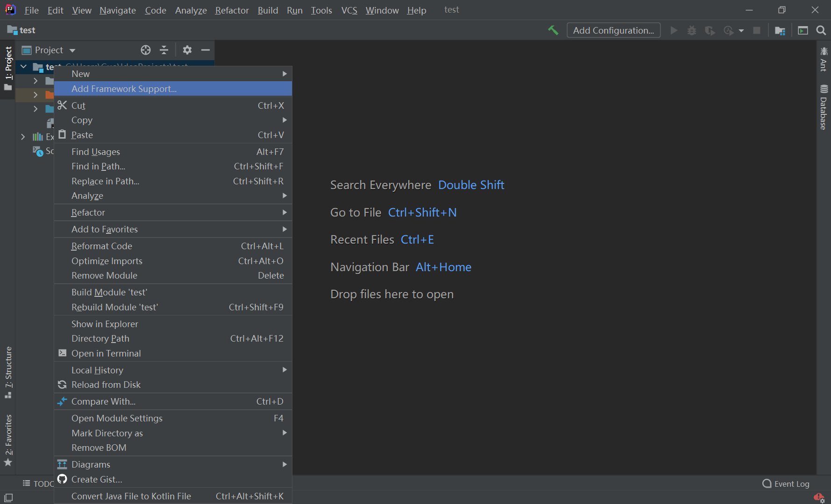Open the VCS menu
This screenshot has height=504, width=831.
click(x=349, y=10)
